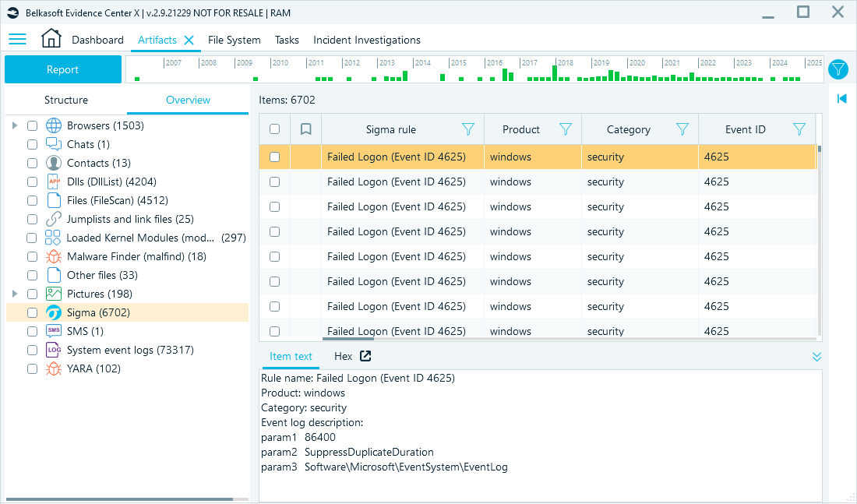Filter the Event ID column
The image size is (857, 504).
pyautogui.click(x=799, y=129)
